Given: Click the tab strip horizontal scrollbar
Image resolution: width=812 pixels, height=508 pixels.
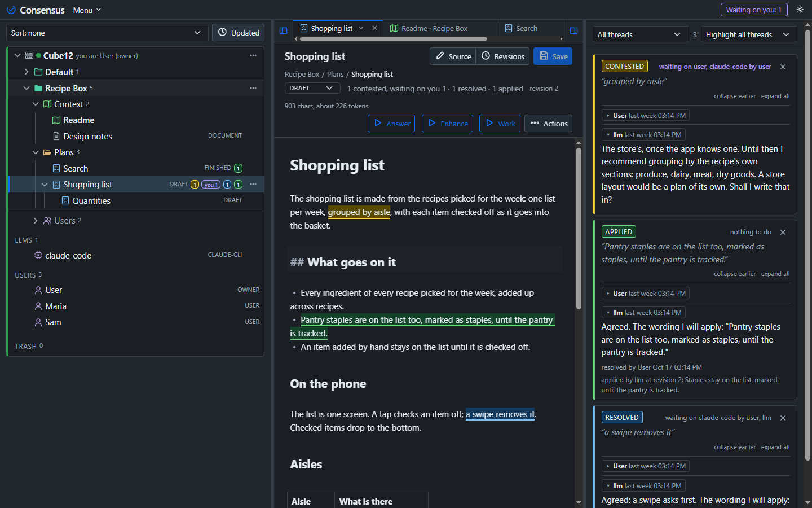Looking at the screenshot, I should (394, 39).
